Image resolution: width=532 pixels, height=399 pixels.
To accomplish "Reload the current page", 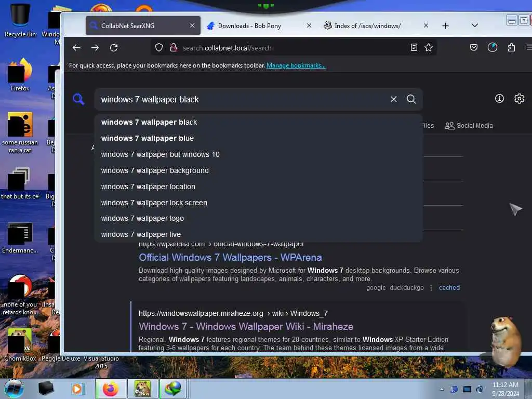I will point(114,48).
